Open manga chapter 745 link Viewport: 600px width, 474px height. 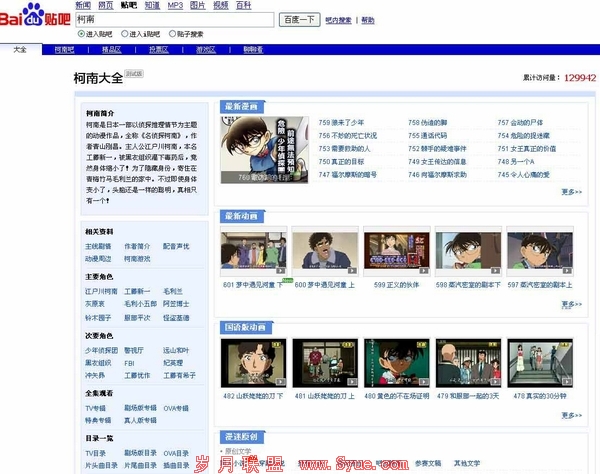coord(524,175)
